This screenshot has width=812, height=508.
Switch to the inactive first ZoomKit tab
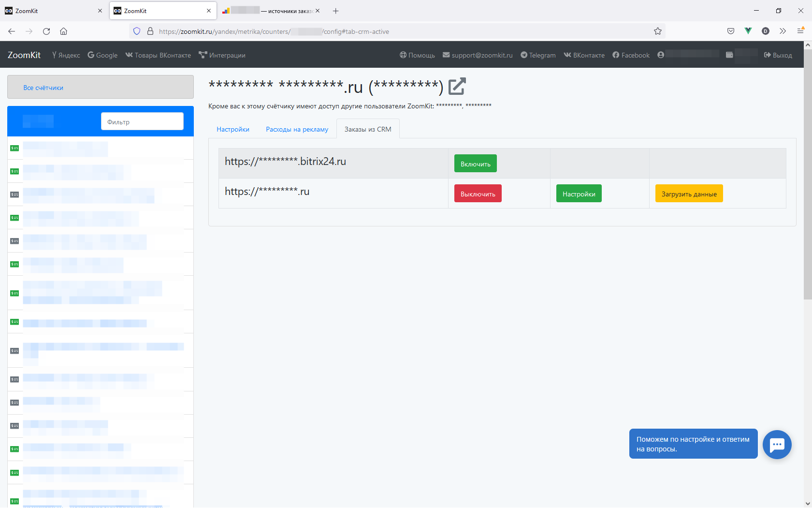(53, 11)
